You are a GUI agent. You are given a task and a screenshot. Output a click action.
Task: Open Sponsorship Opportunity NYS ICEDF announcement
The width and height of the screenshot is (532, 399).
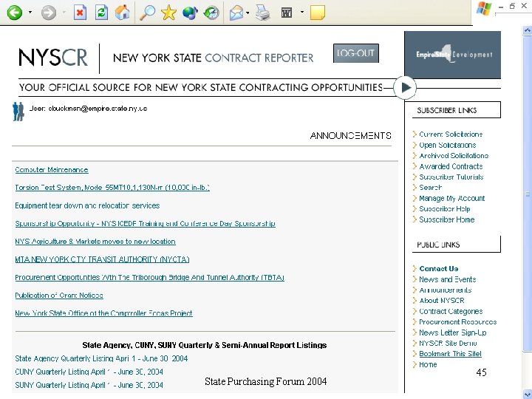[x=146, y=224]
